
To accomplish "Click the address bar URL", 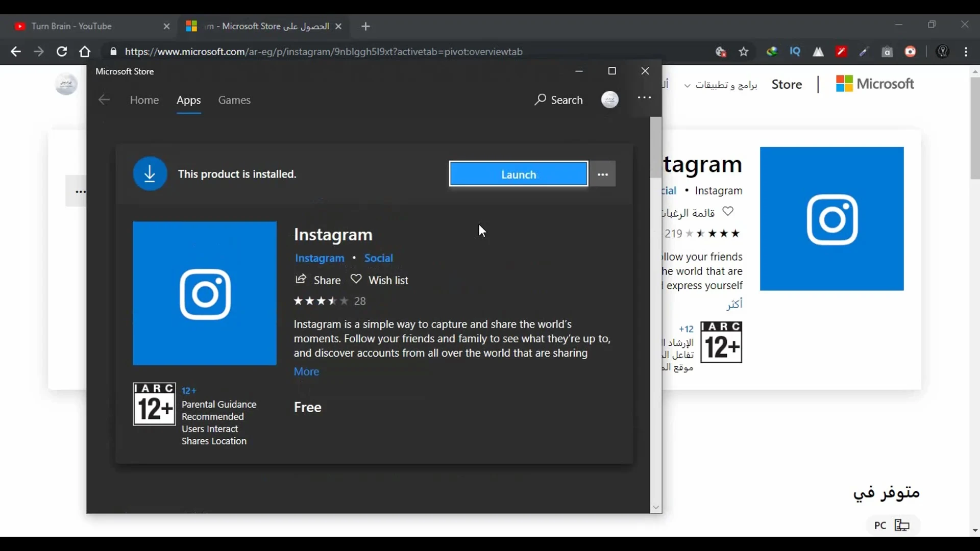I will coord(324,52).
